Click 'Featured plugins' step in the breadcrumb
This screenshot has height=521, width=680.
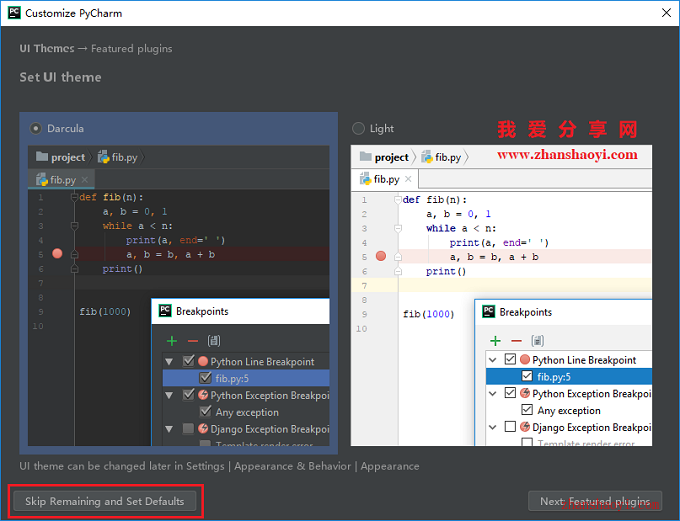coord(131,49)
